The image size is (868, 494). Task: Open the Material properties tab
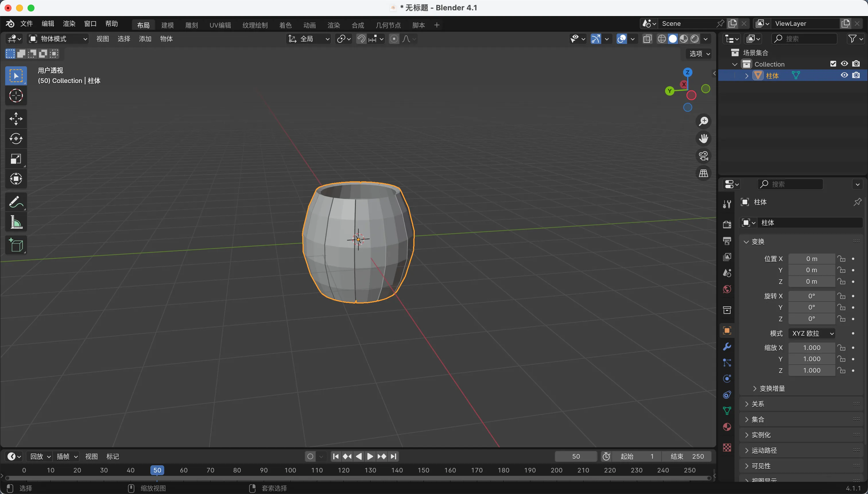(727, 427)
